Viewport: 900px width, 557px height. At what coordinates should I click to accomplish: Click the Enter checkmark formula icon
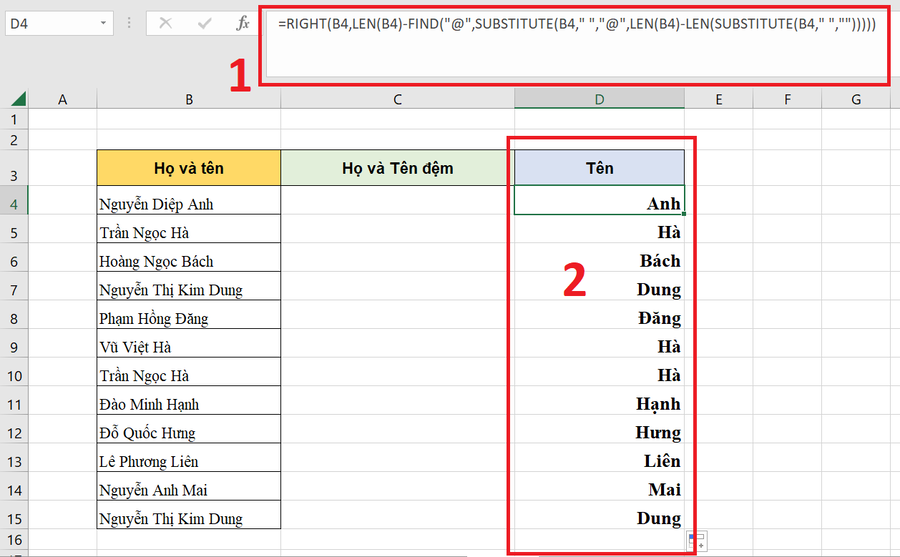click(204, 24)
